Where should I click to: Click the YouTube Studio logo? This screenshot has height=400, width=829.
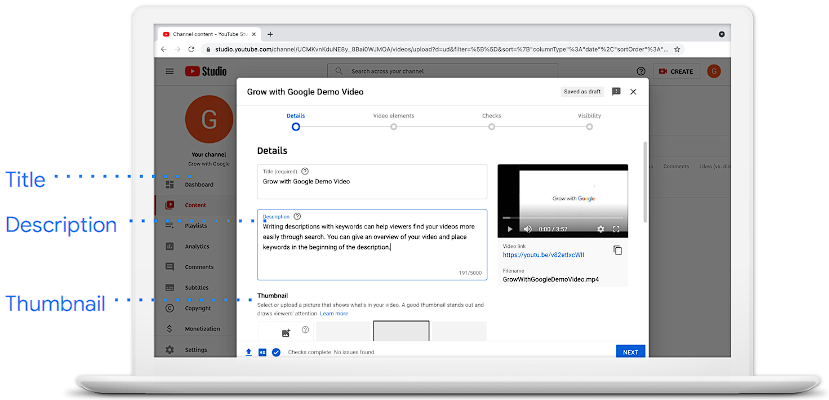206,71
